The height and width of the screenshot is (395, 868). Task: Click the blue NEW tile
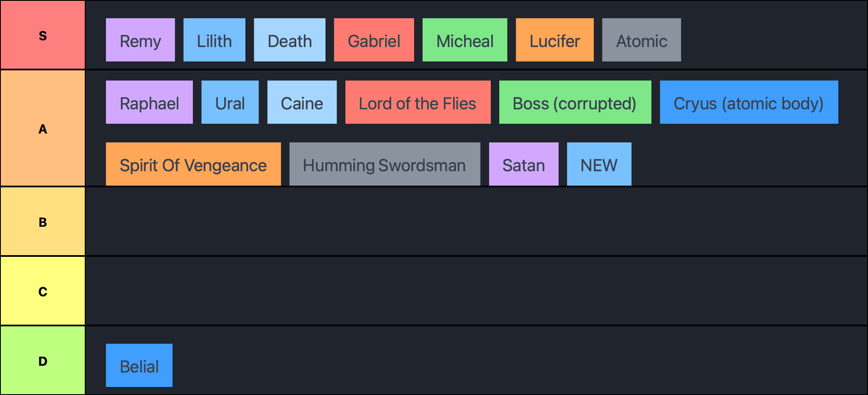599,164
